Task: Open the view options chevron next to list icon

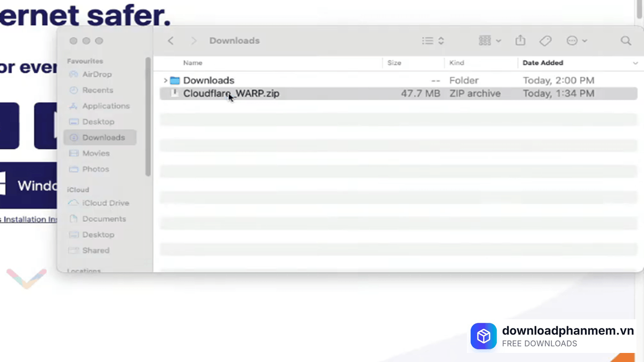Action: [441, 41]
